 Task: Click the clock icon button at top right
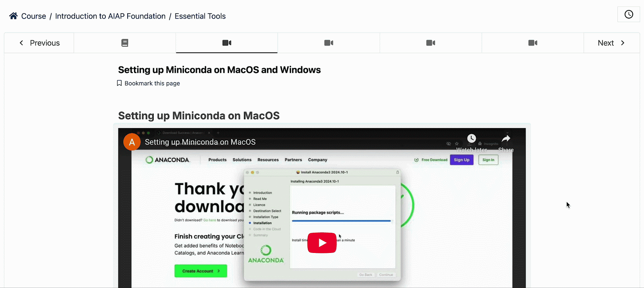[629, 15]
